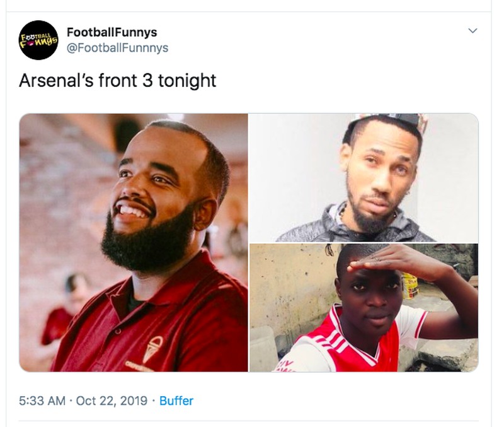View the top-right photo with gray jacket
This screenshot has width=504, height=427.
point(364,178)
